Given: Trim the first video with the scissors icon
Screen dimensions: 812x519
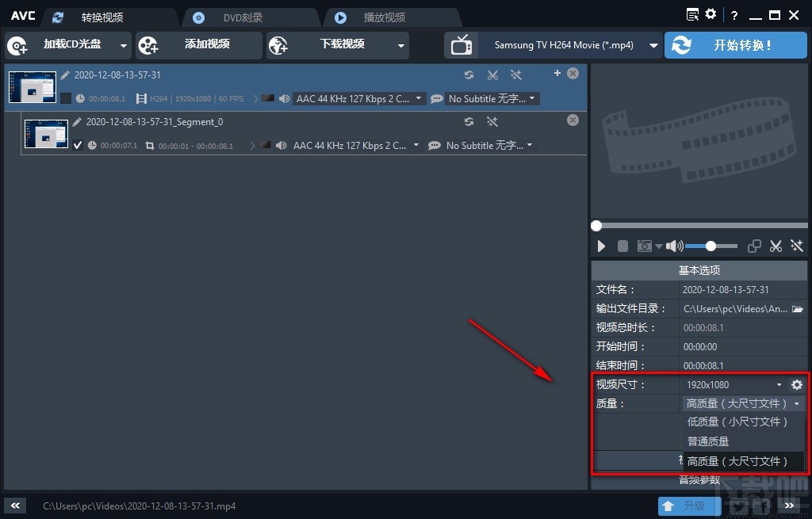Looking at the screenshot, I should (492, 74).
